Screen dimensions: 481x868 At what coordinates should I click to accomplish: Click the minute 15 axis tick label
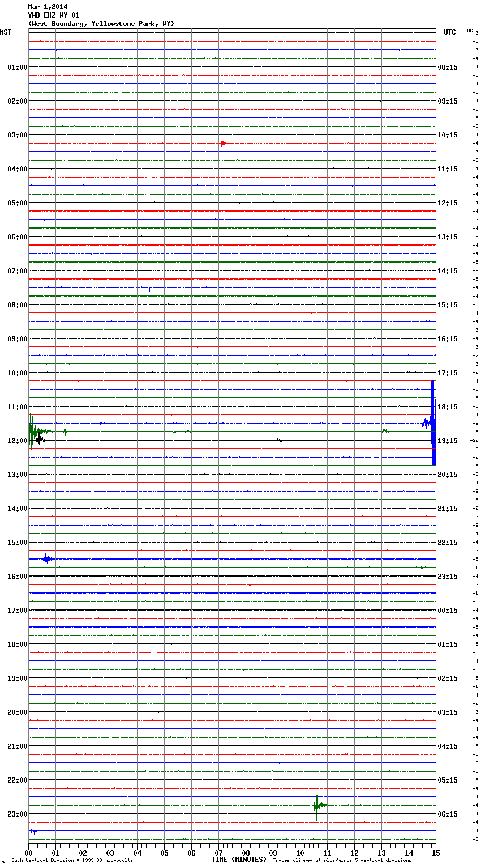435,853
